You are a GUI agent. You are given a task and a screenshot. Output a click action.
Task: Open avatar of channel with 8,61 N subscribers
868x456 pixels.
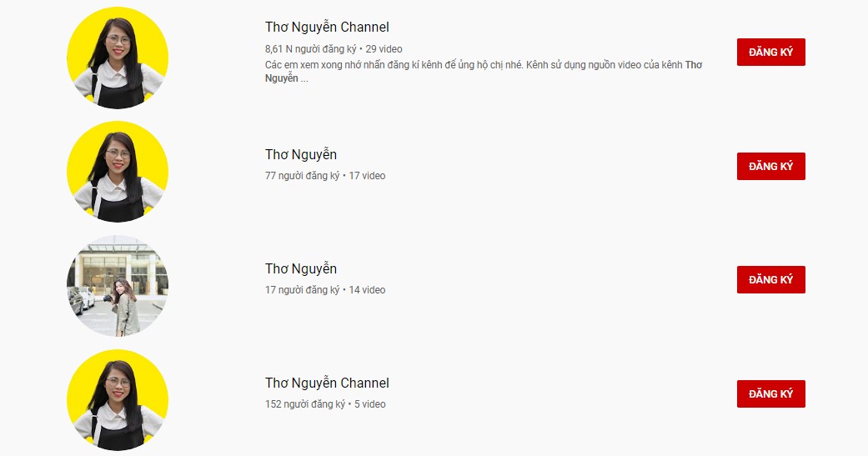click(118, 58)
